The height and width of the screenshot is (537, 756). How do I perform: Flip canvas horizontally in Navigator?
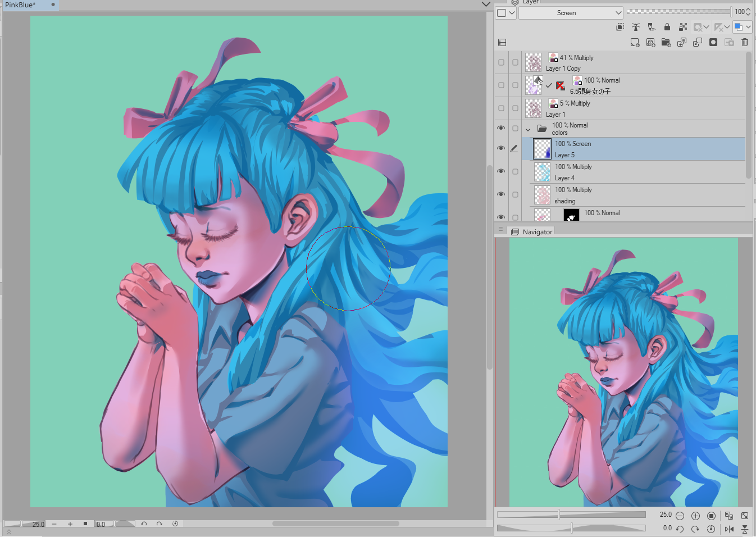pyautogui.click(x=729, y=529)
